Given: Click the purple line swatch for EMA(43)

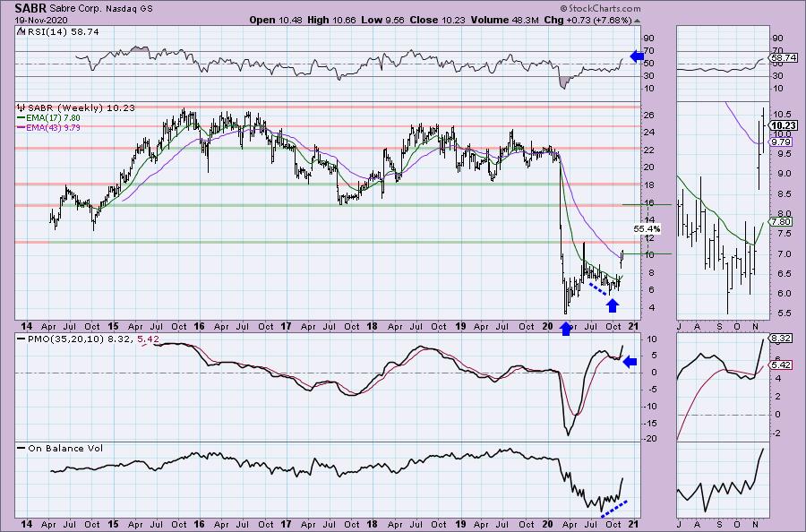Looking at the screenshot, I should [x=21, y=127].
